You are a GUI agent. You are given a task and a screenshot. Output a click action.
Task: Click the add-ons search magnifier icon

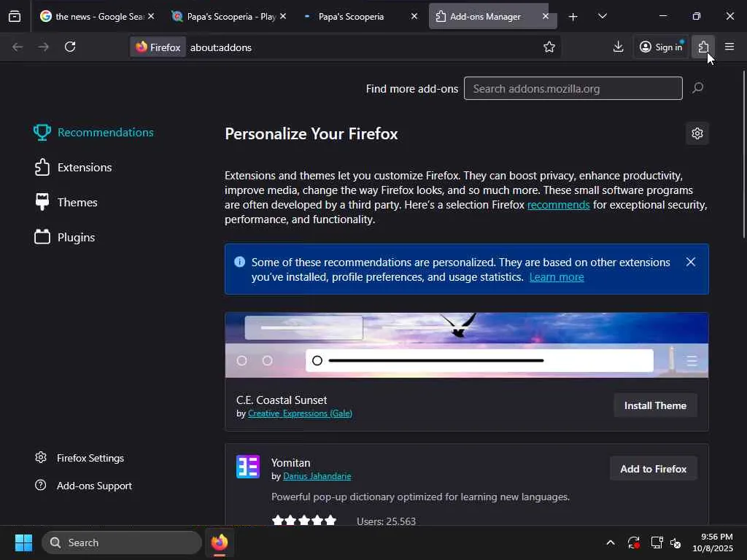697,88
